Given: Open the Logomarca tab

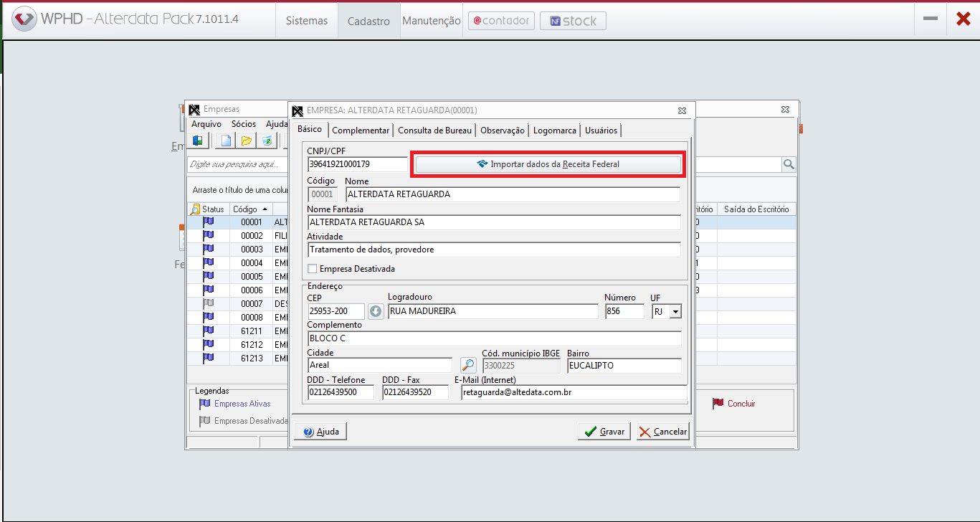Looking at the screenshot, I should [x=554, y=130].
